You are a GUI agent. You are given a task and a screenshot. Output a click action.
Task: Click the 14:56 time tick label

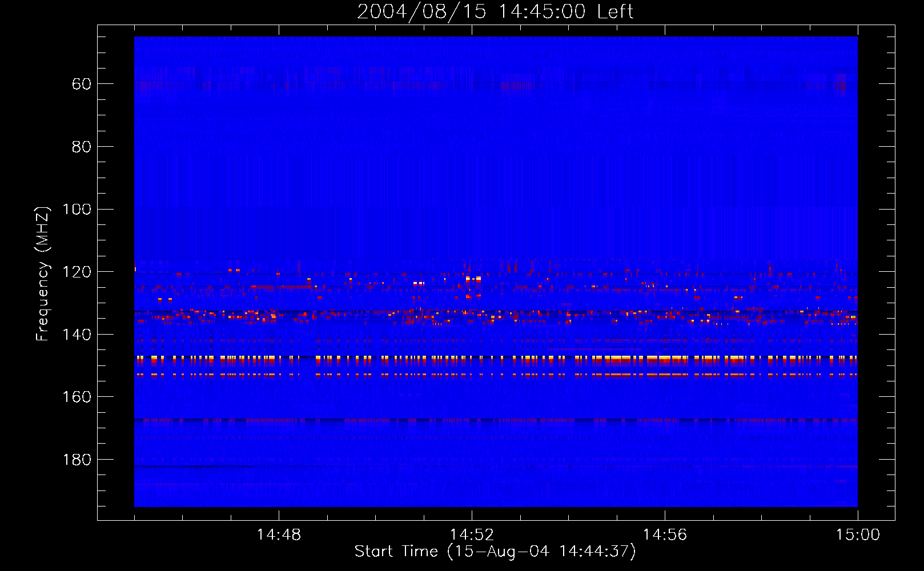pyautogui.click(x=665, y=535)
